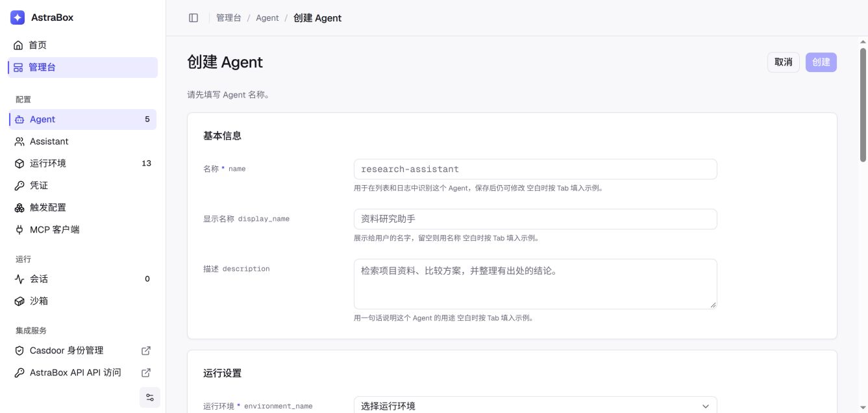This screenshot has height=413, width=868.
Task: Click the Agent count badge 5
Action: click(x=147, y=119)
